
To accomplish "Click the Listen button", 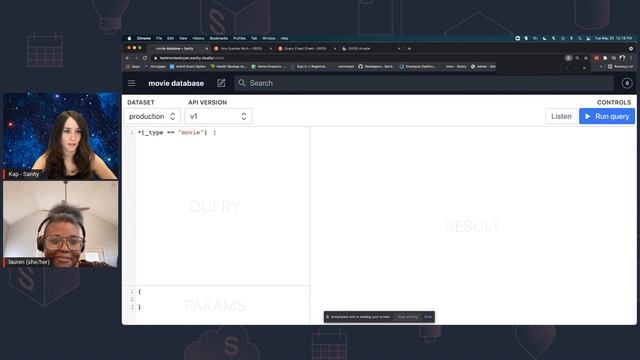I will click(561, 116).
